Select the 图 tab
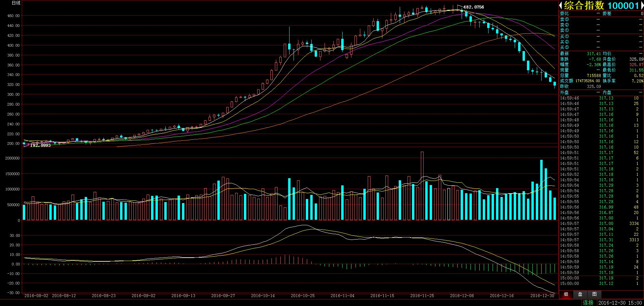 pos(594,294)
